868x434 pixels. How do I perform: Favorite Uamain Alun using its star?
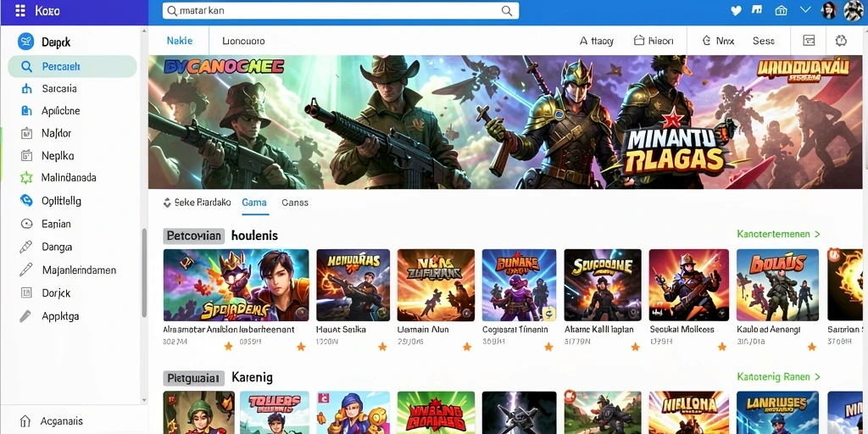click(467, 347)
